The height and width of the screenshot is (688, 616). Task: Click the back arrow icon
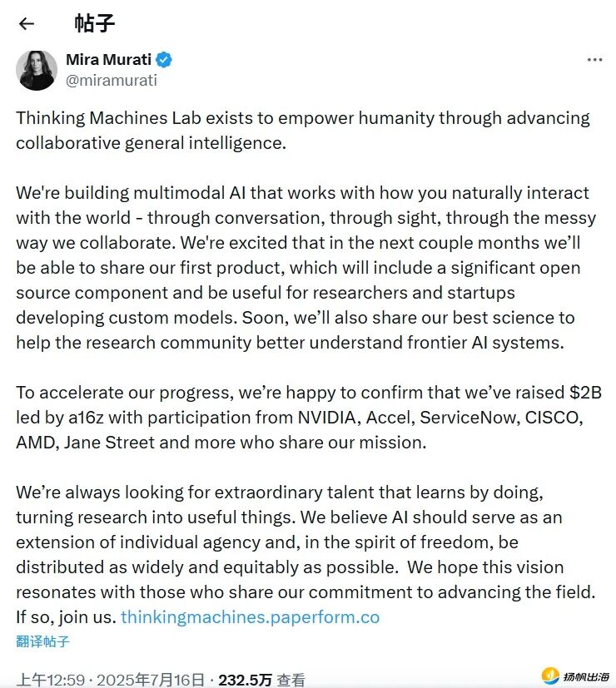[26, 23]
